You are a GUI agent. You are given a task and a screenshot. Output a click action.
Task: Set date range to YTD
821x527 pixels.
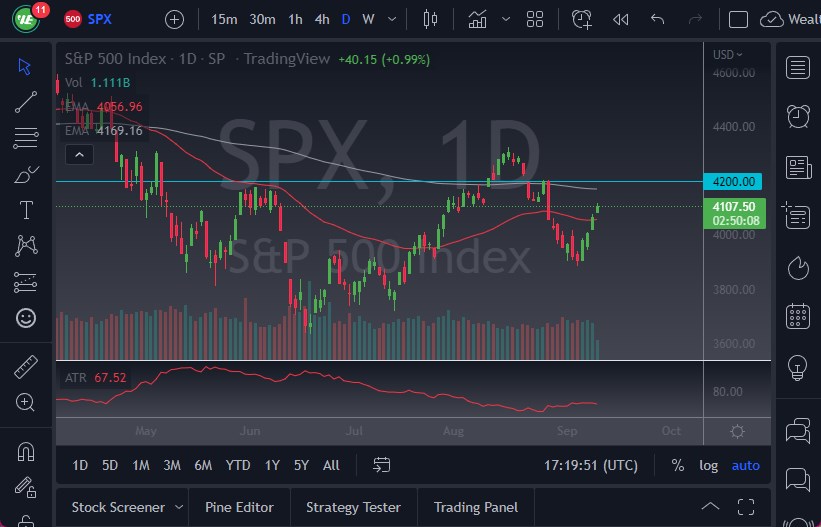(x=238, y=465)
